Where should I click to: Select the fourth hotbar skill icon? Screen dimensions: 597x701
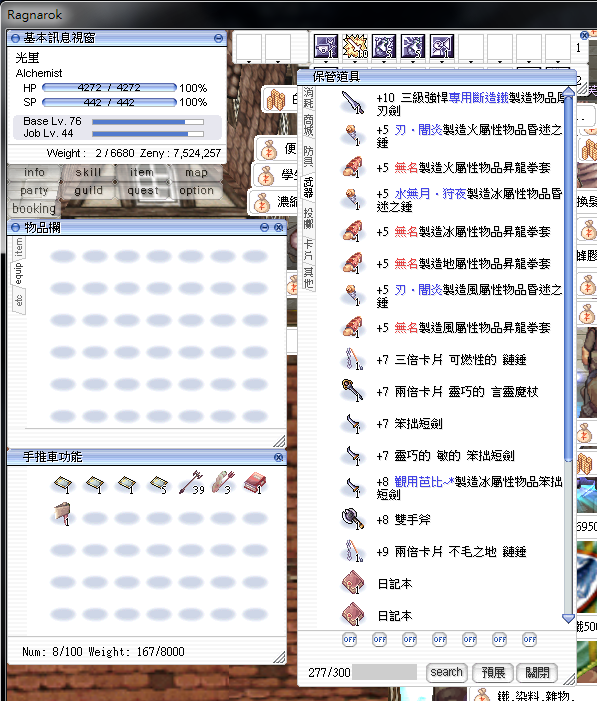(x=413, y=46)
